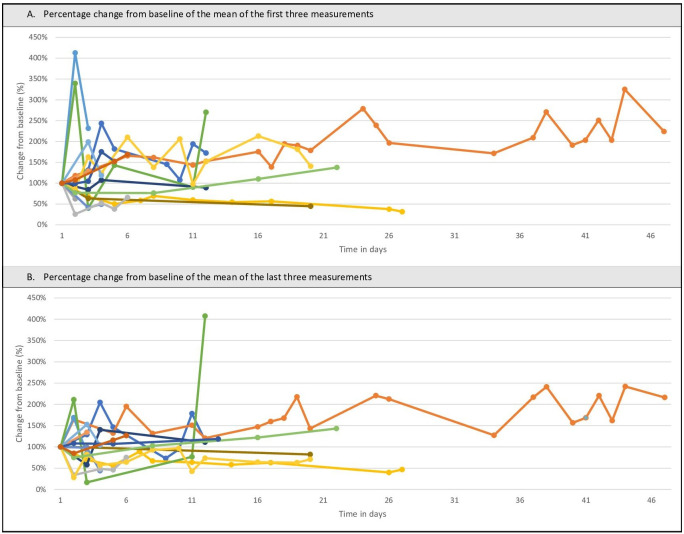Click the panel A title header

pos(342,14)
